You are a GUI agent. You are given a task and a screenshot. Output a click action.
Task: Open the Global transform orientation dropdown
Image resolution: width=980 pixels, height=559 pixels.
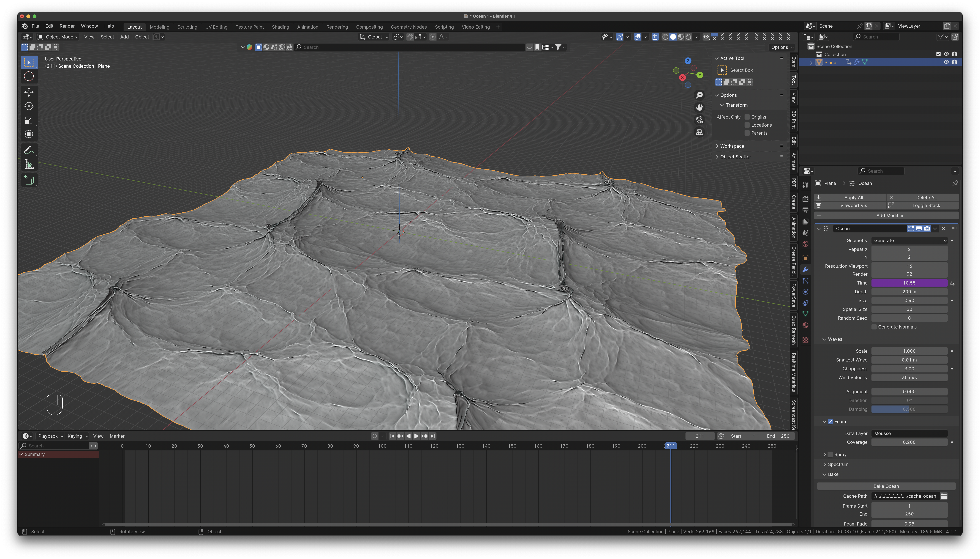(374, 37)
